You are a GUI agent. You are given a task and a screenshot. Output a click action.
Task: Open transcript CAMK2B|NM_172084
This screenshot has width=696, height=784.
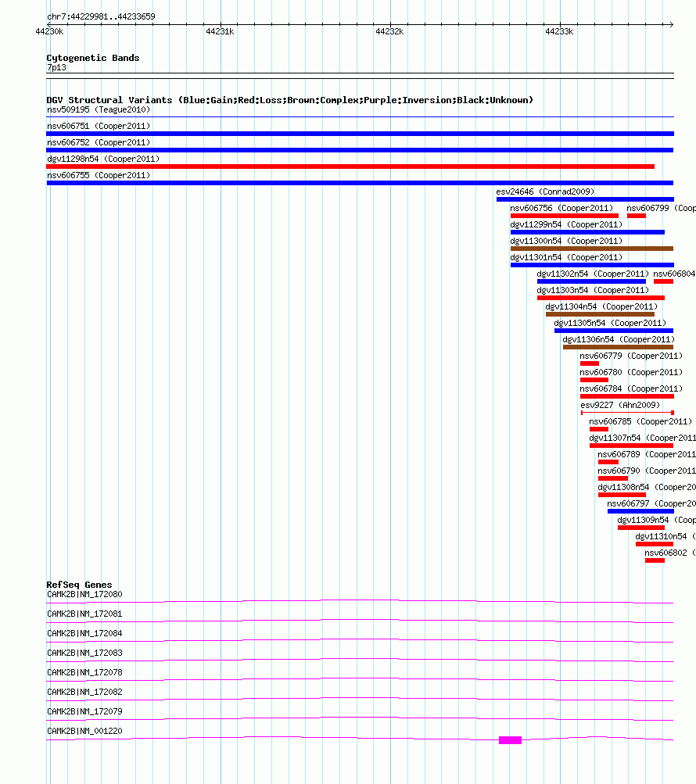coord(84,633)
